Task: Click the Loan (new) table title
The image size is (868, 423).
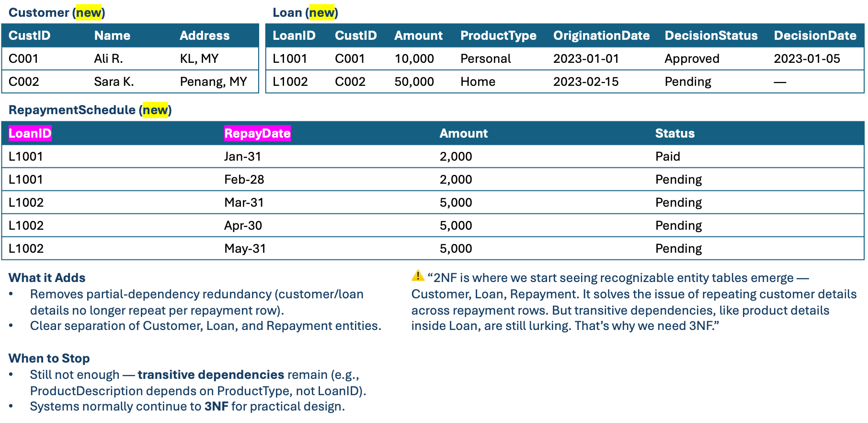Action: click(305, 12)
